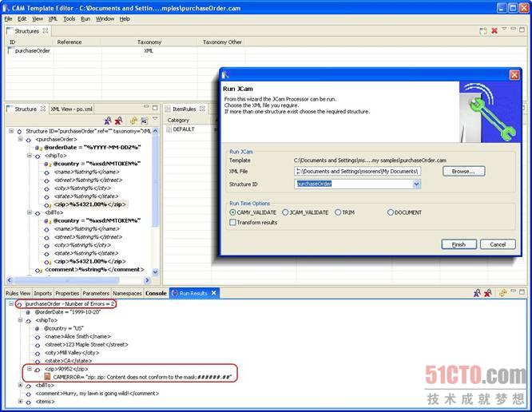Switch to the Namespaces tab

click(x=127, y=293)
